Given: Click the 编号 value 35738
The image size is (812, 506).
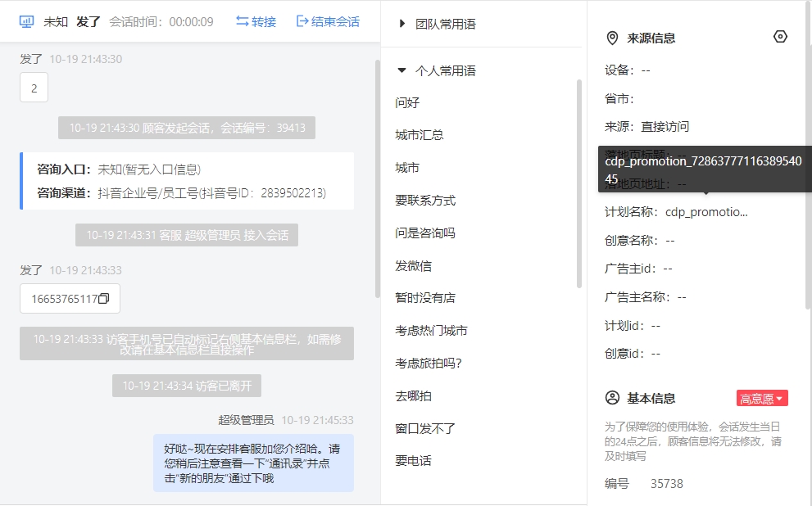Looking at the screenshot, I should 666,484.
